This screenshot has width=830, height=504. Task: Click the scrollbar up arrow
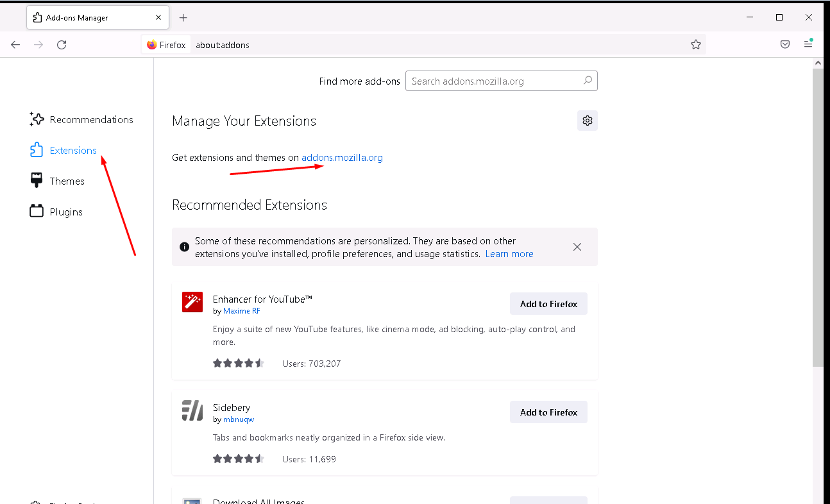coord(818,63)
